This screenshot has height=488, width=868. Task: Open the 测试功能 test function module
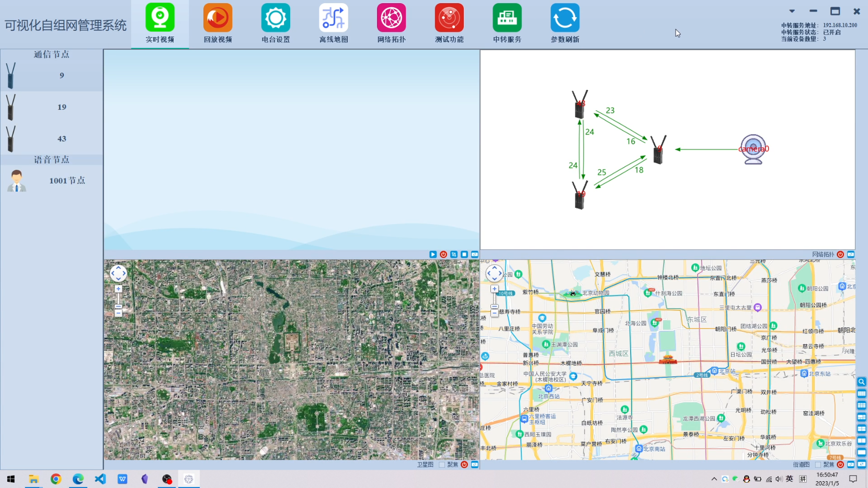point(449,24)
